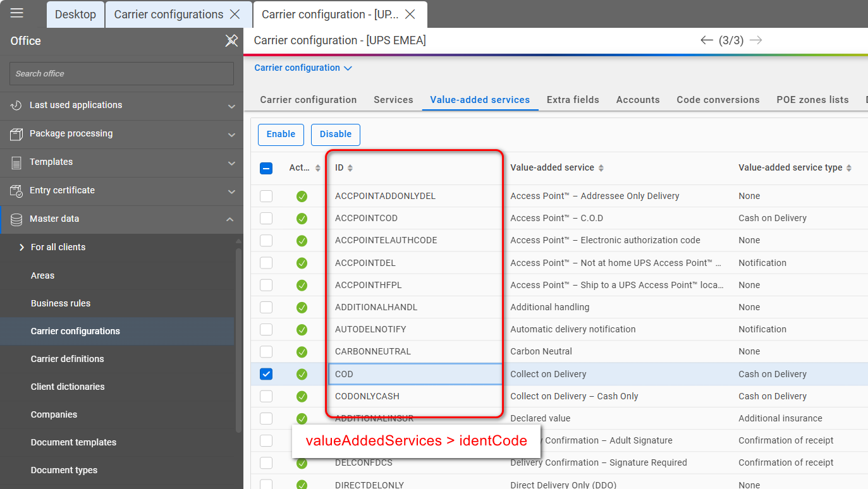Click green active status icon for CARBONNEUTRAL
The width and height of the screenshot is (868, 489).
(x=302, y=352)
